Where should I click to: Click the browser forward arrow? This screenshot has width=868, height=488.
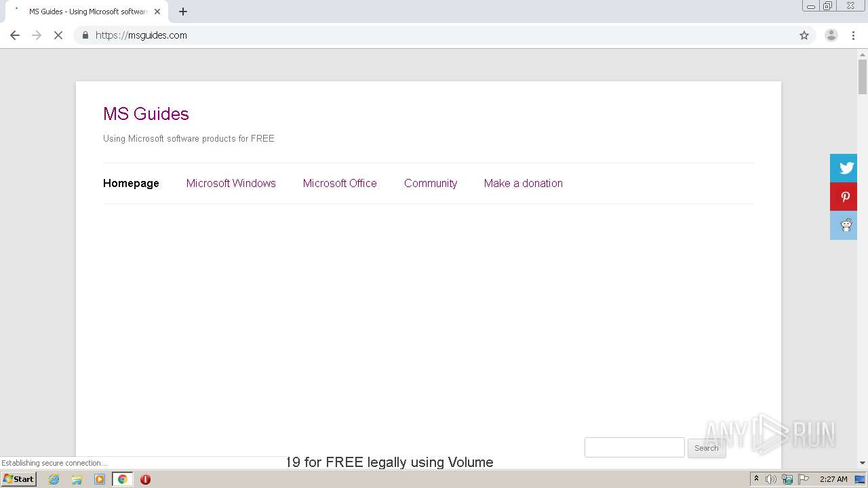(37, 35)
